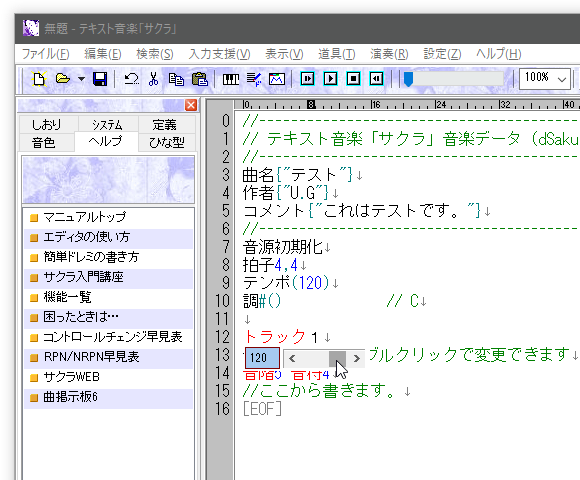This screenshot has height=480, width=580.
Task: Open the 表示(V) menu
Action: [284, 54]
